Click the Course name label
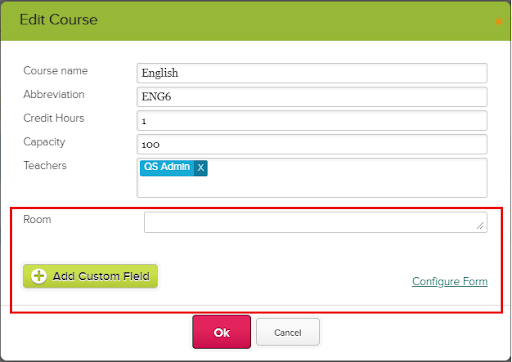The height and width of the screenshot is (362, 512). pyautogui.click(x=55, y=71)
